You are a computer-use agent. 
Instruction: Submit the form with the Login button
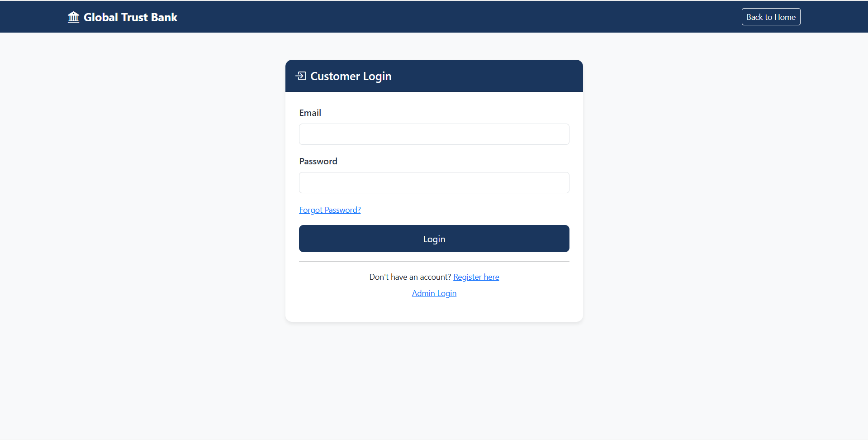(x=434, y=239)
